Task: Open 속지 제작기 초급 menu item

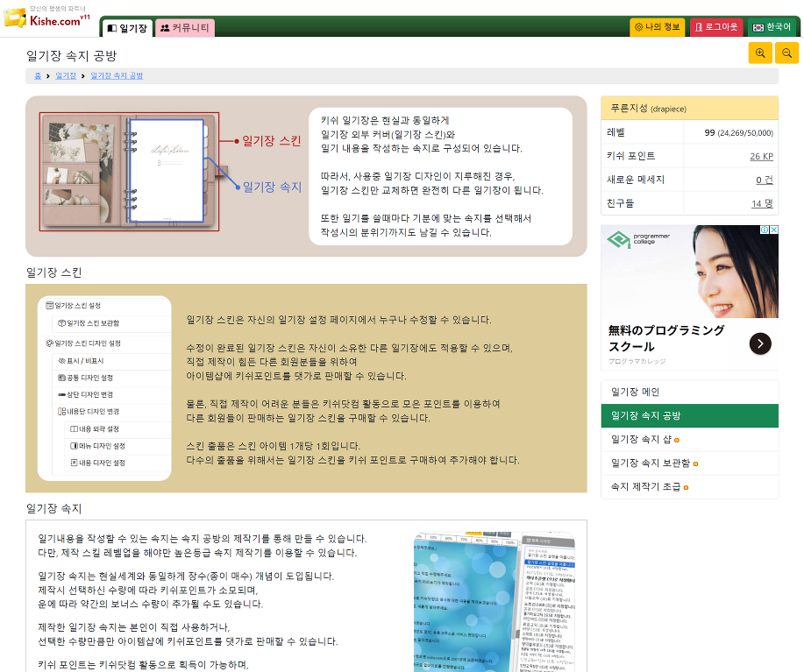Action: point(645,486)
